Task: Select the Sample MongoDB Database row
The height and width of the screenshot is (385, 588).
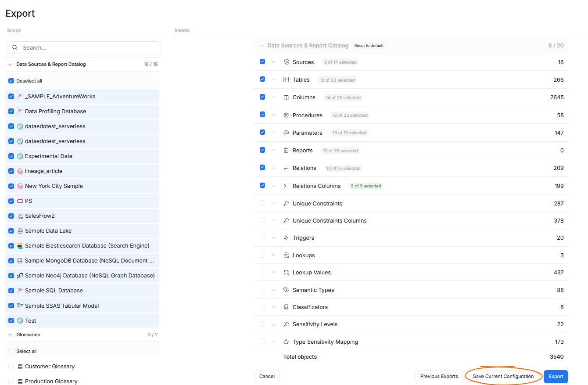Action: (82, 261)
